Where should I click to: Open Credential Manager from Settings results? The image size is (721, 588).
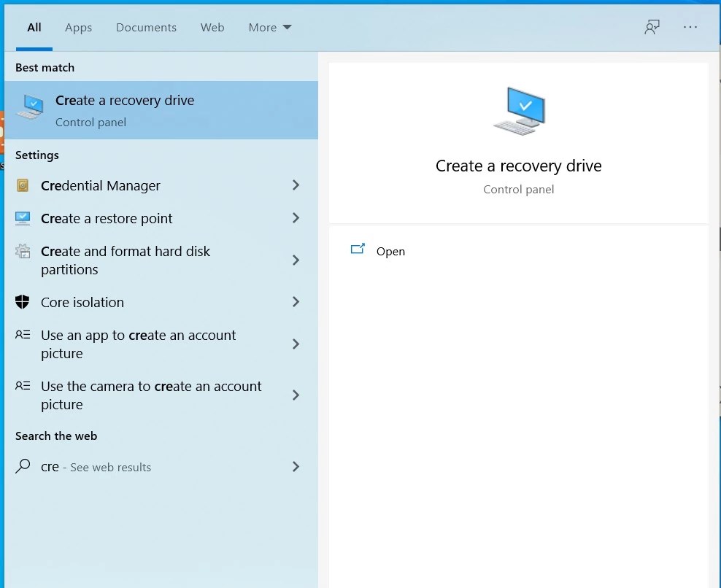(x=100, y=185)
